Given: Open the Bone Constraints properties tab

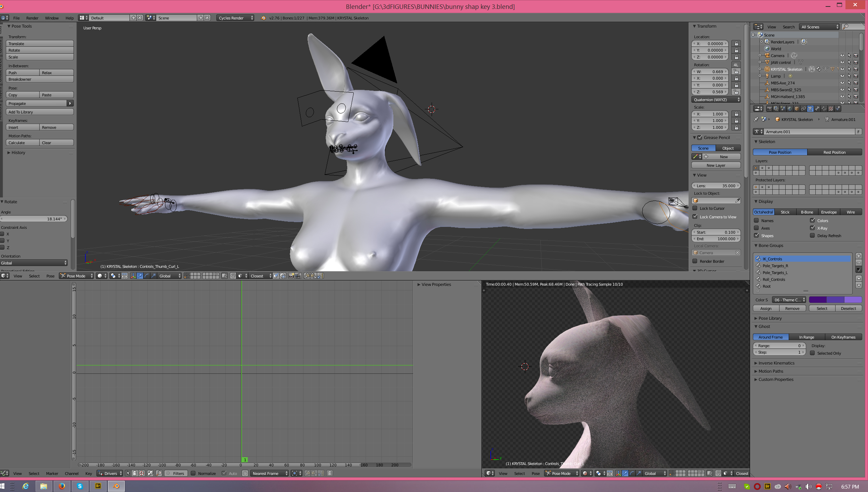Looking at the screenshot, I should point(824,109).
